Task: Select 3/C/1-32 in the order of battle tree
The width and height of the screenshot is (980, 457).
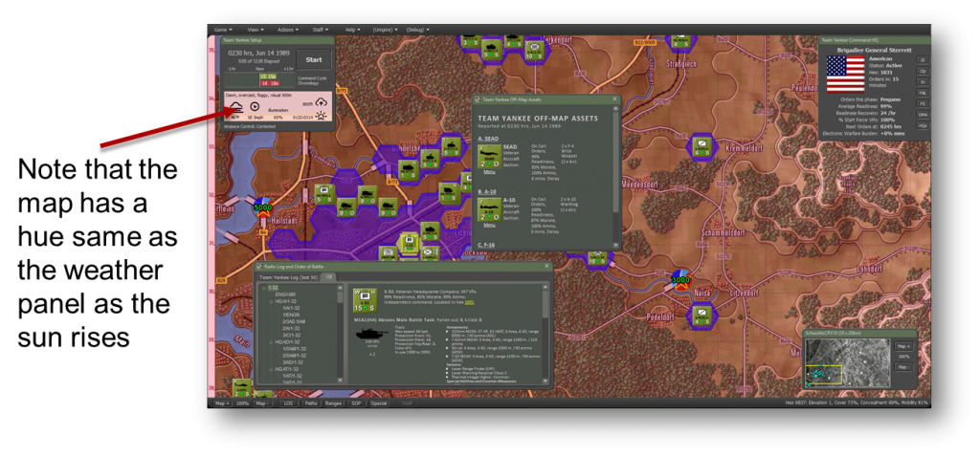Action: [x=291, y=336]
